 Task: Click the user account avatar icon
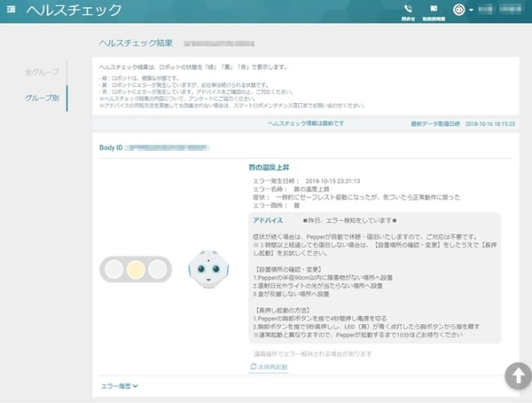tap(458, 10)
